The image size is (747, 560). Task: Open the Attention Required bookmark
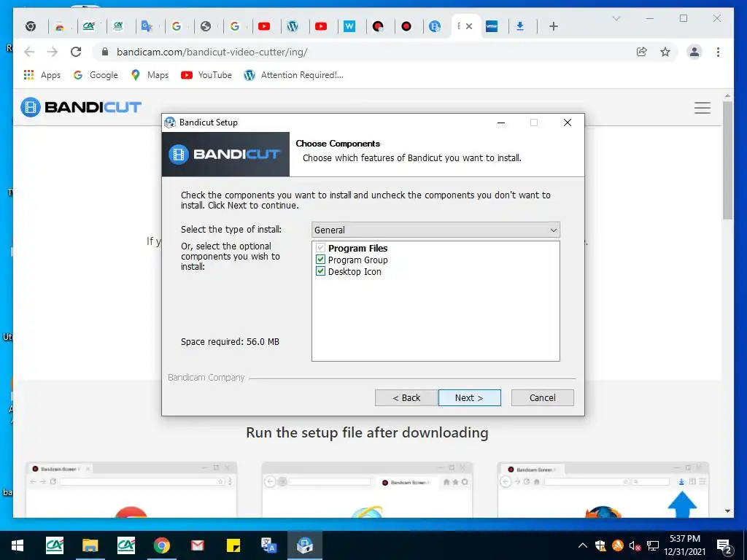pos(293,75)
